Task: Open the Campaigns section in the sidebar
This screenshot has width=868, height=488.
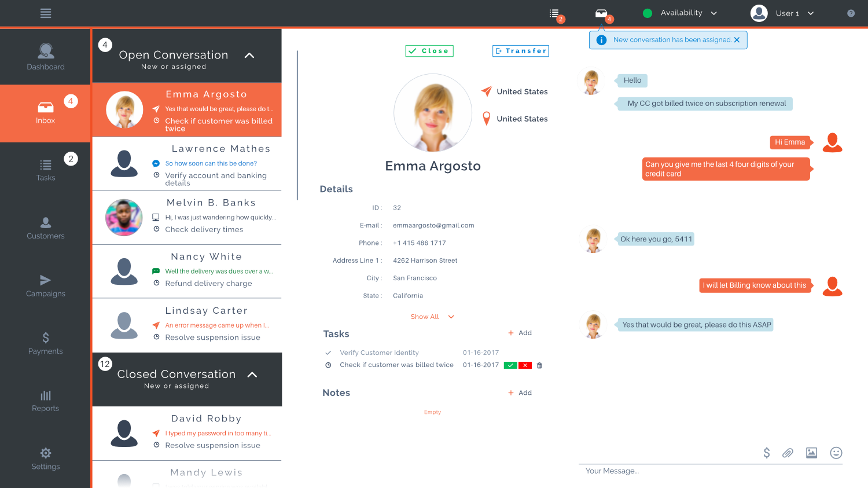Action: click(x=45, y=287)
